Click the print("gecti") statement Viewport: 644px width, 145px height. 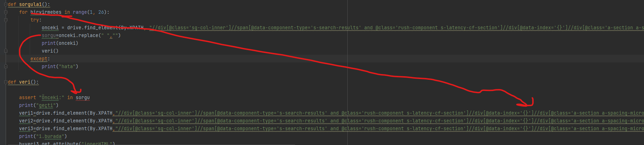[39, 105]
